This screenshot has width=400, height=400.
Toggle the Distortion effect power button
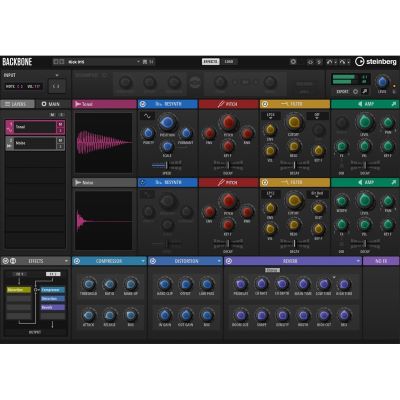[153, 261]
